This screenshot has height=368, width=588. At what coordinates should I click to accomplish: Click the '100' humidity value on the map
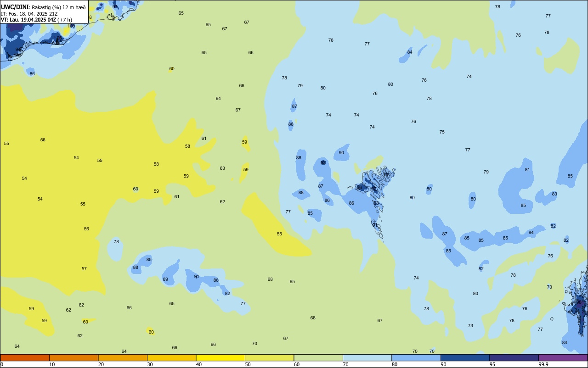coord(71,26)
